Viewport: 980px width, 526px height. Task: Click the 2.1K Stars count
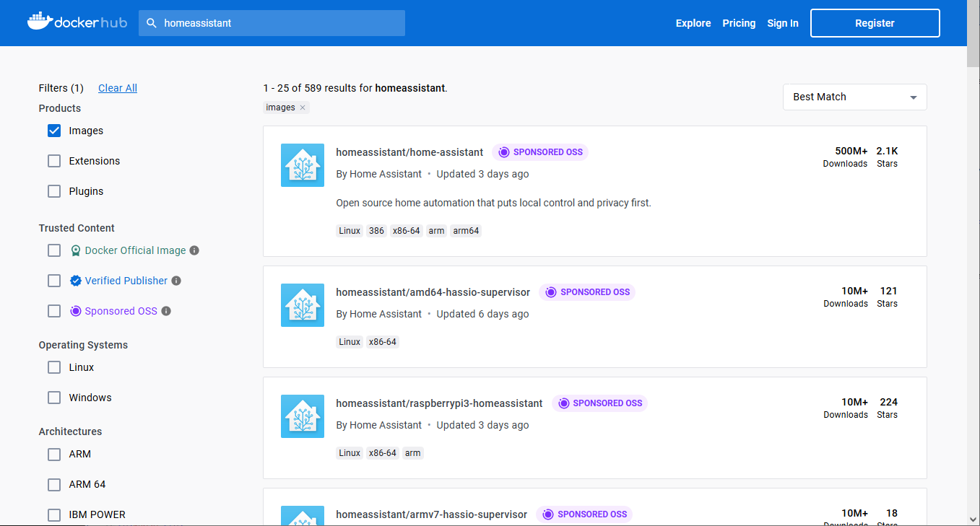point(887,157)
